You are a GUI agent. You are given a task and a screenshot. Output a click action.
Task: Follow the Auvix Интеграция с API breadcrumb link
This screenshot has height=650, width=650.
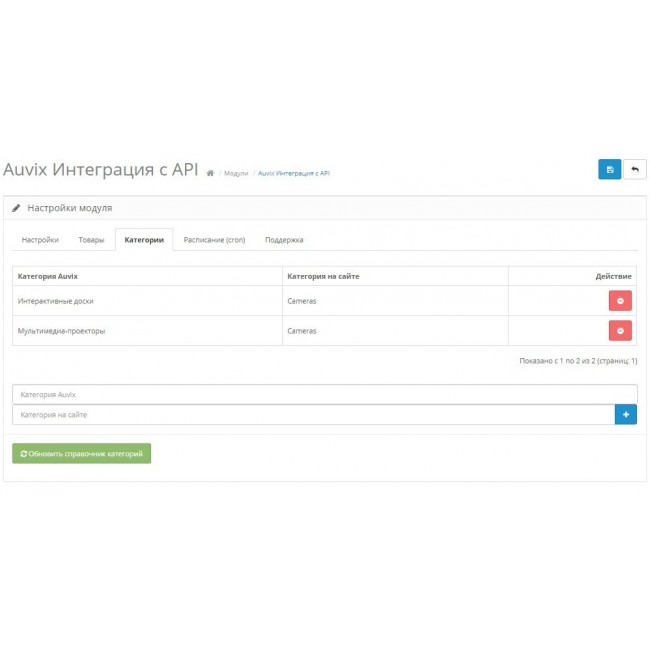click(294, 173)
